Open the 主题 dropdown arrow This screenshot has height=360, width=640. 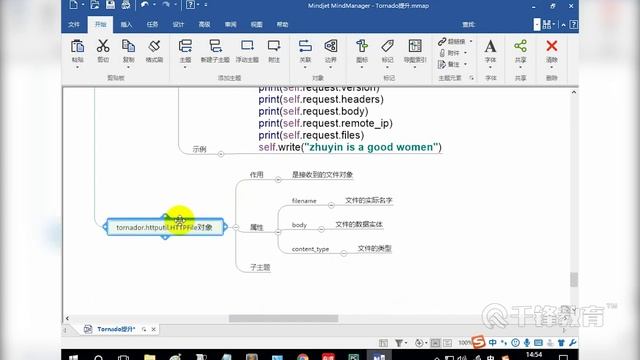pyautogui.click(x=185, y=67)
